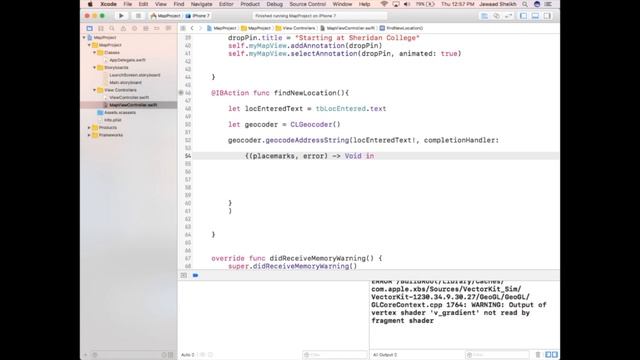The height and width of the screenshot is (360, 640).
Task: Click the connection circle beside line 46
Action: click(x=181, y=93)
